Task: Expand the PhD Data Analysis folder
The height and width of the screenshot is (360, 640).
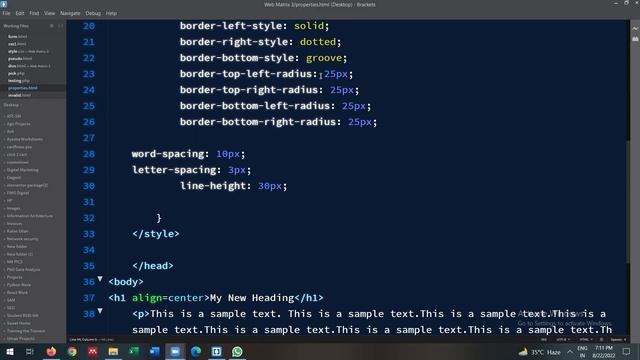Action: point(23,269)
